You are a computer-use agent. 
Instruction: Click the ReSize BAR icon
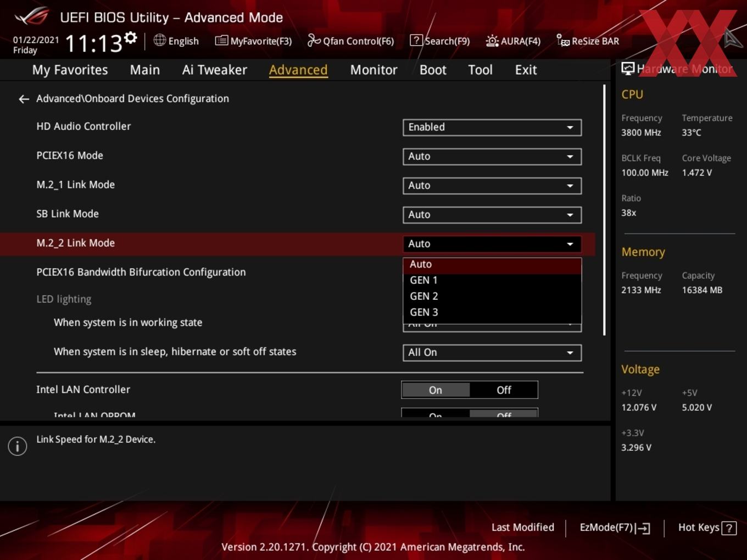click(x=563, y=40)
